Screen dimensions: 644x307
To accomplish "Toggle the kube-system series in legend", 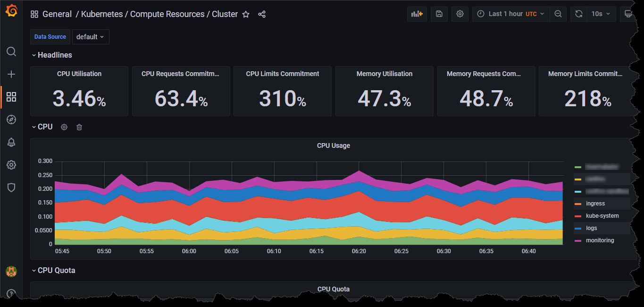I will coord(601,216).
